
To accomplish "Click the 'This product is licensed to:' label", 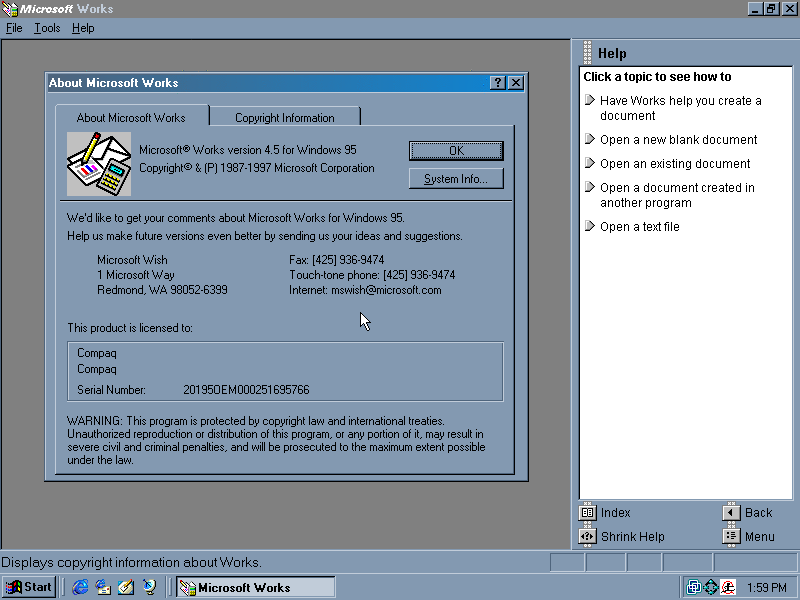I will 130,328.
